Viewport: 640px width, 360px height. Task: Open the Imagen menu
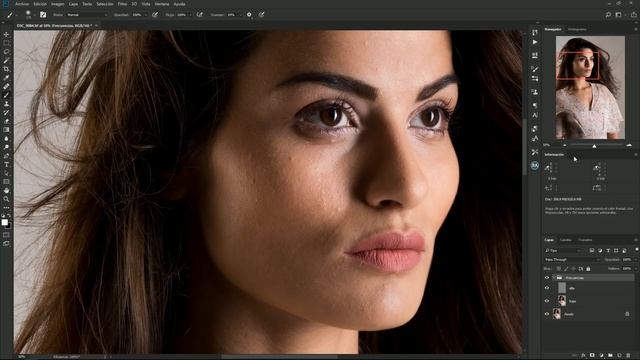[58, 4]
